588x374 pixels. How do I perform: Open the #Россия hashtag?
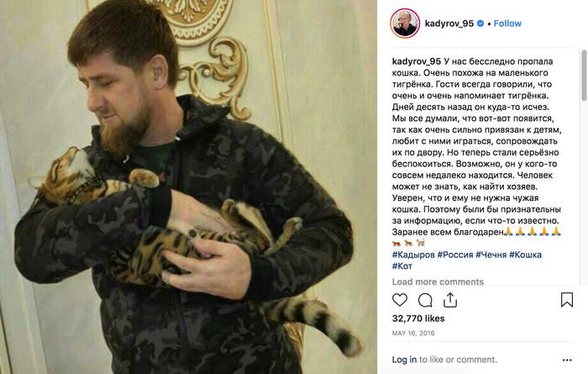tap(455, 255)
